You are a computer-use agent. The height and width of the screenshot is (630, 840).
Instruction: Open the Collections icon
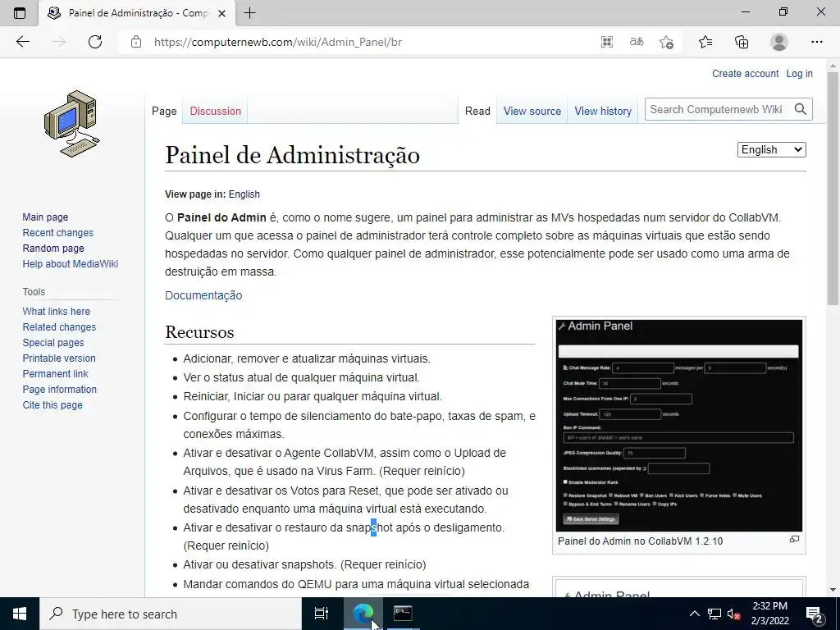click(x=742, y=42)
